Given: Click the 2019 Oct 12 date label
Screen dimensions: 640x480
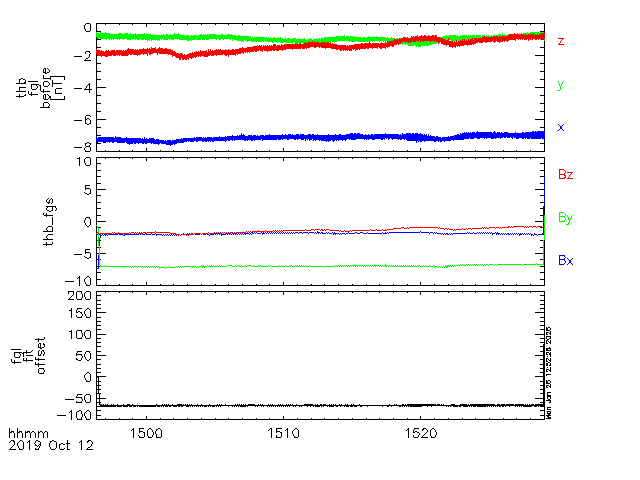Looking at the screenshot, I should 51,445.
